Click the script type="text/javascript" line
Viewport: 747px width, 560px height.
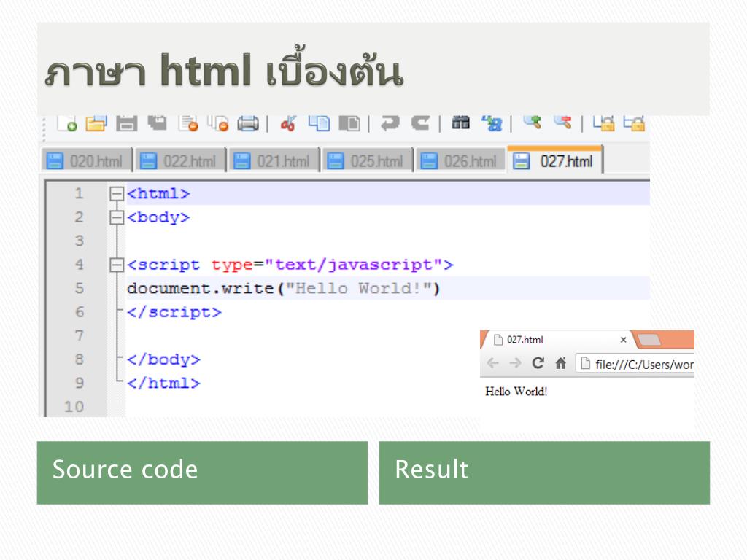tap(290, 265)
